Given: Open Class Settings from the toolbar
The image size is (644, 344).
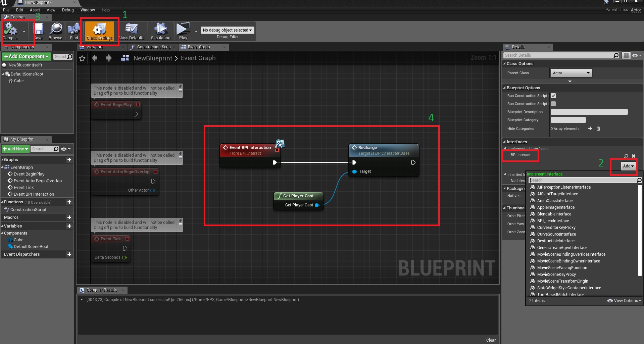Looking at the screenshot, I should pyautogui.click(x=99, y=31).
